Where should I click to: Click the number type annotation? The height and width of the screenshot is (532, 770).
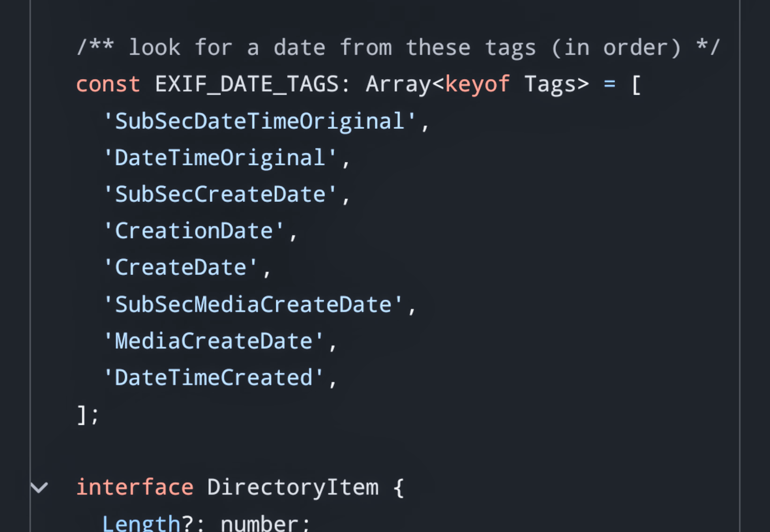(259, 523)
